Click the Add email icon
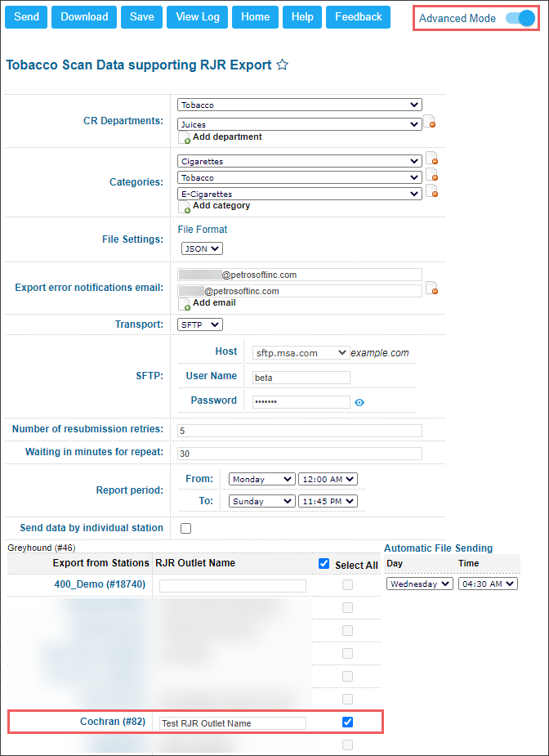 [184, 304]
